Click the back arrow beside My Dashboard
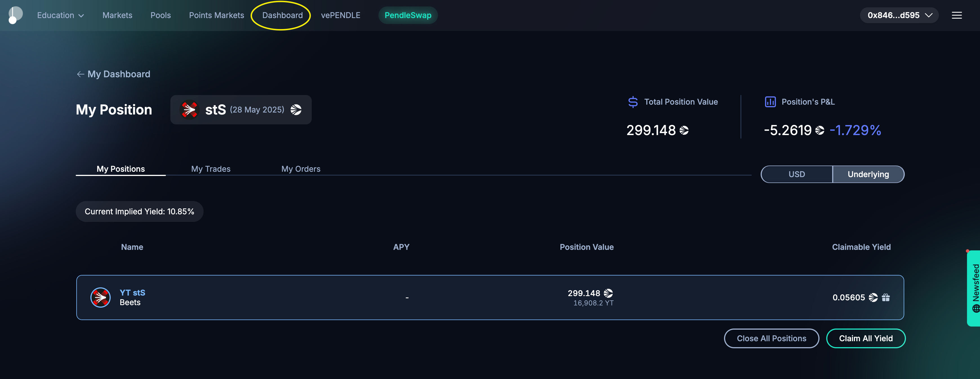 [80, 74]
